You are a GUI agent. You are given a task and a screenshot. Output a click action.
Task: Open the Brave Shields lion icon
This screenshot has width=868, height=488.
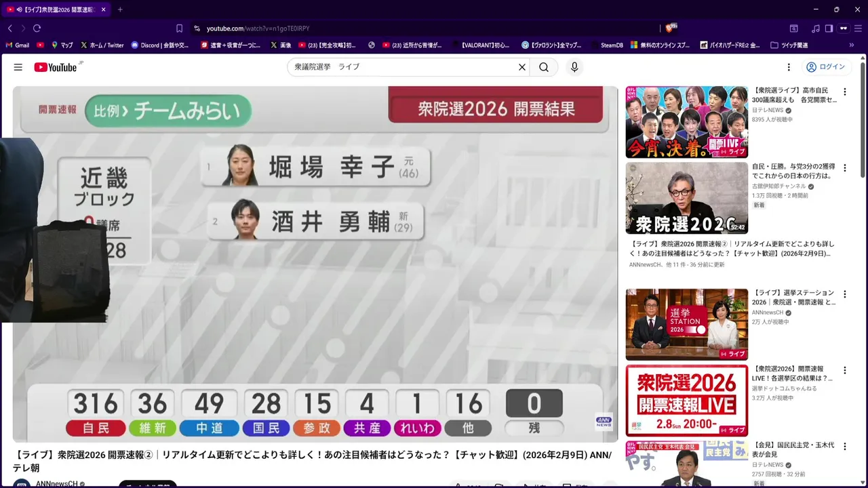(x=671, y=28)
